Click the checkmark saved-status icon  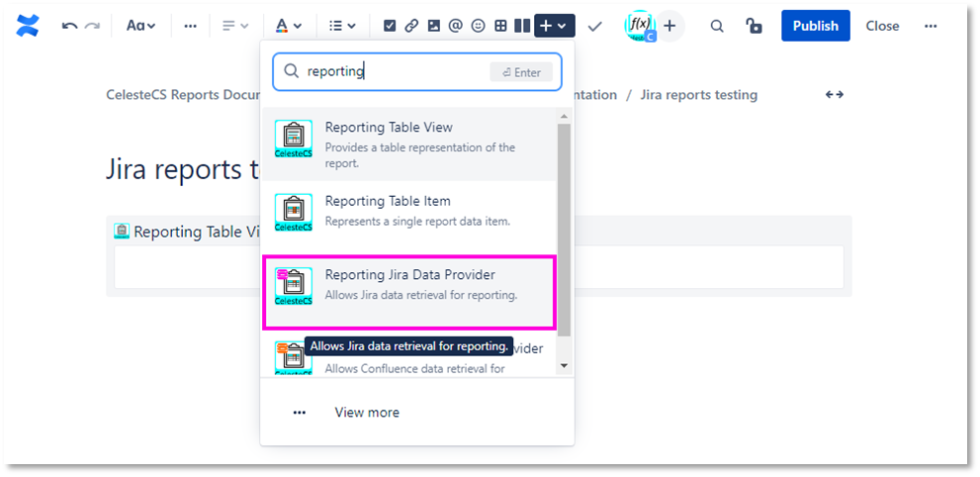point(595,26)
